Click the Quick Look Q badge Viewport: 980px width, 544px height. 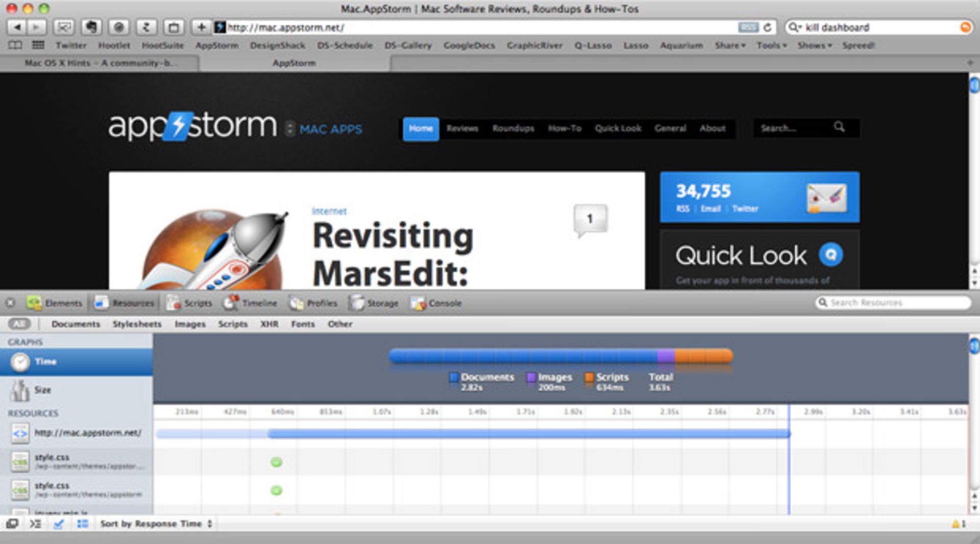(830, 254)
